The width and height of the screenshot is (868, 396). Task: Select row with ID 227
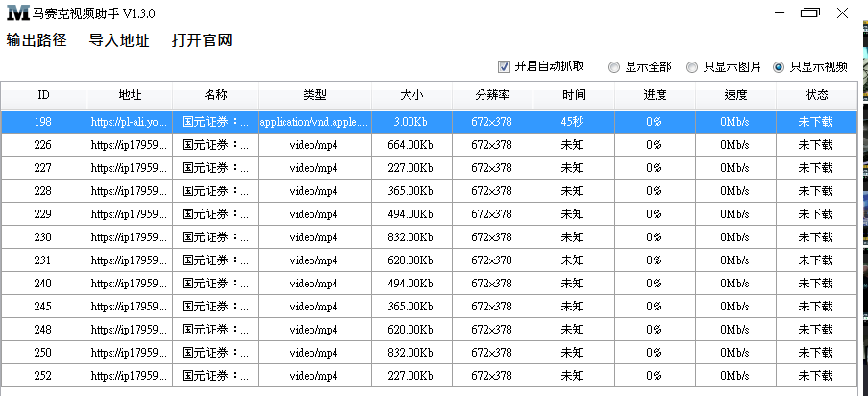click(429, 168)
